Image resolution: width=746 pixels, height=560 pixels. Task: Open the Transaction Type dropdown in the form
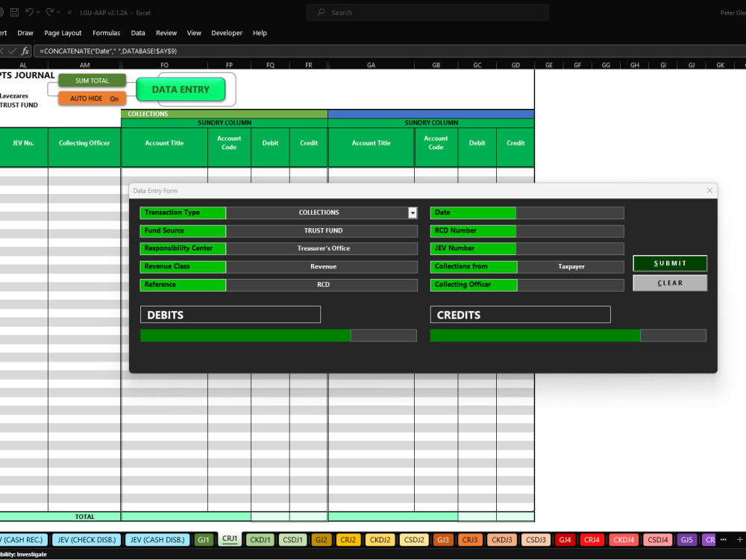[413, 213]
